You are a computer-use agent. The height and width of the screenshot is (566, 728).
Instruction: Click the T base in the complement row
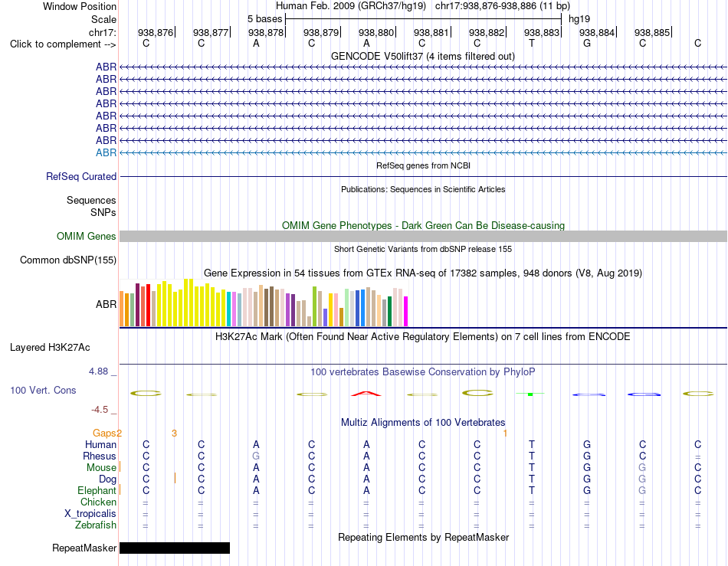532,43
